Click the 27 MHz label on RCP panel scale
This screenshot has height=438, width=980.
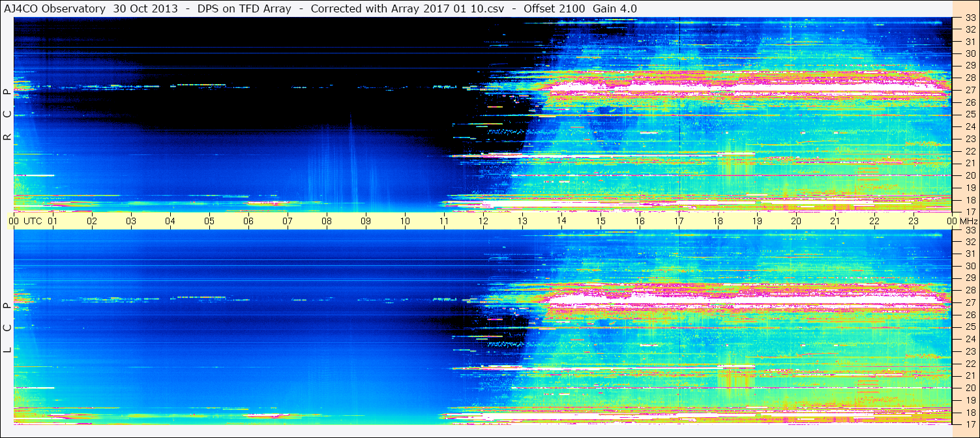pos(970,90)
